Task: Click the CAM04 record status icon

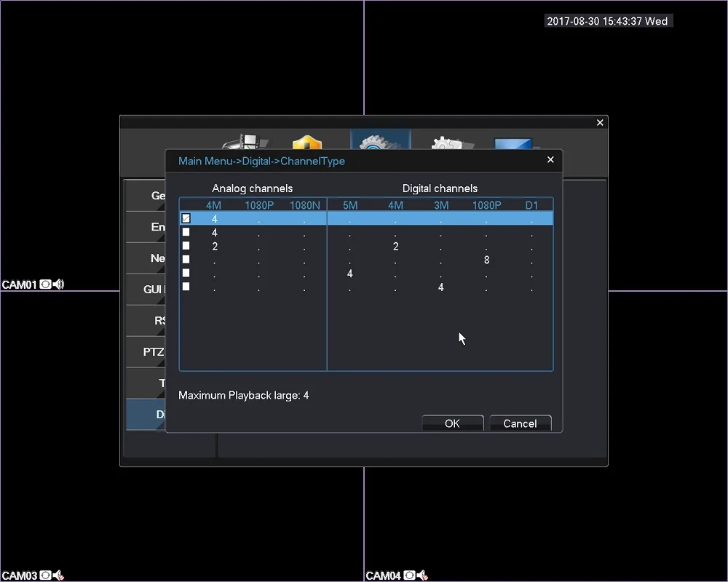Action: [x=409, y=575]
